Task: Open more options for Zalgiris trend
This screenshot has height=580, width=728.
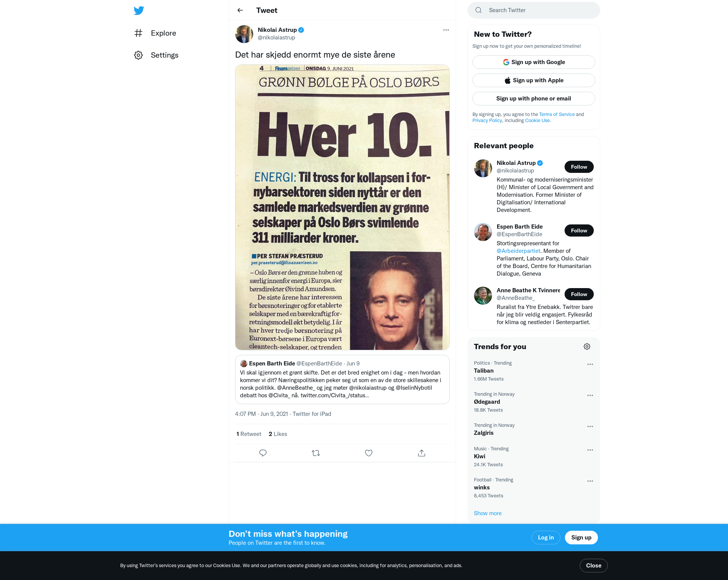Action: (590, 426)
